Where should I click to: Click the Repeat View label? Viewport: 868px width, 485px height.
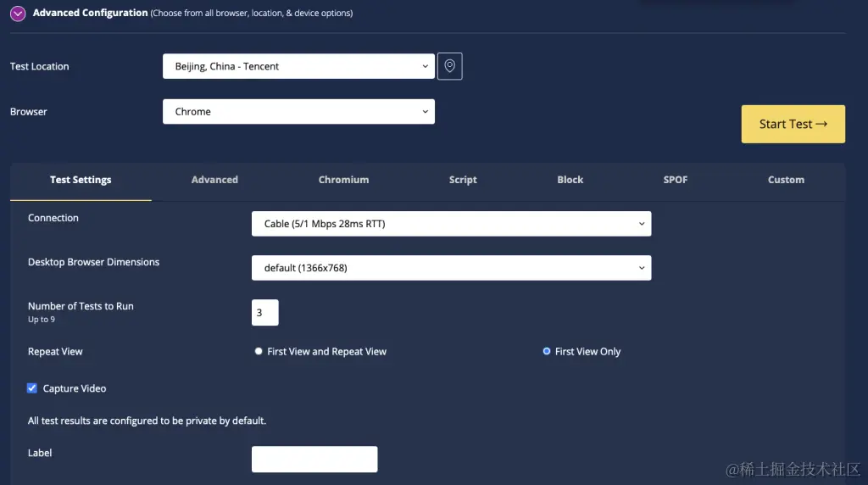point(55,352)
